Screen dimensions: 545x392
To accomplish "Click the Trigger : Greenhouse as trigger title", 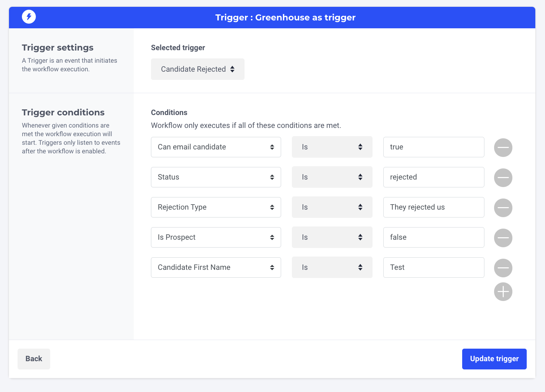I will (x=285, y=18).
